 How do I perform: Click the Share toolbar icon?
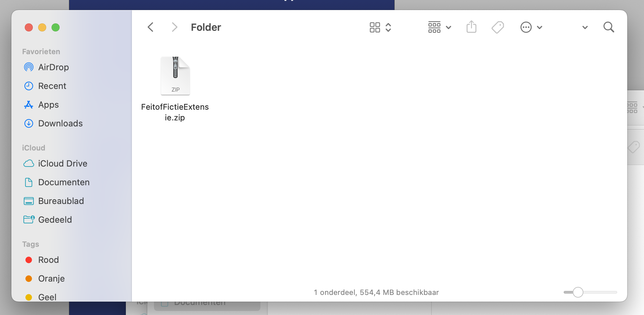coord(471,27)
